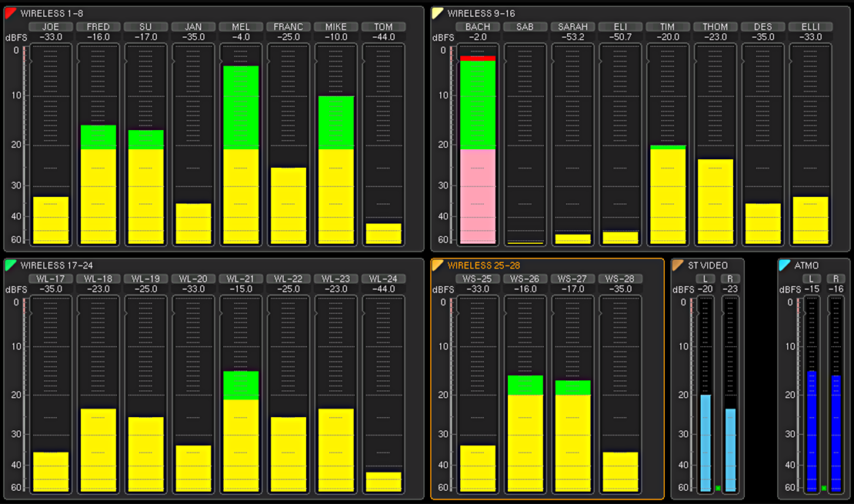Click the green indicator square in ATMO
This screenshot has width=854, height=504.
(824, 488)
